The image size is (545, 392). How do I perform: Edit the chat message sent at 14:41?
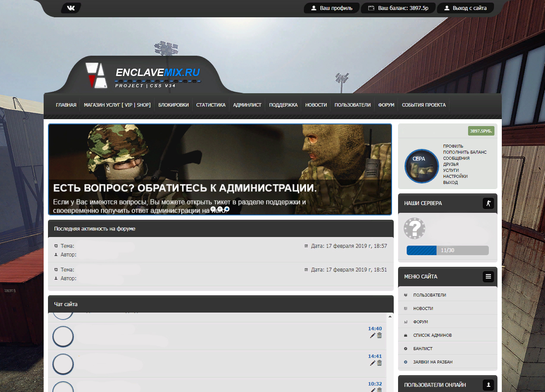click(x=373, y=363)
